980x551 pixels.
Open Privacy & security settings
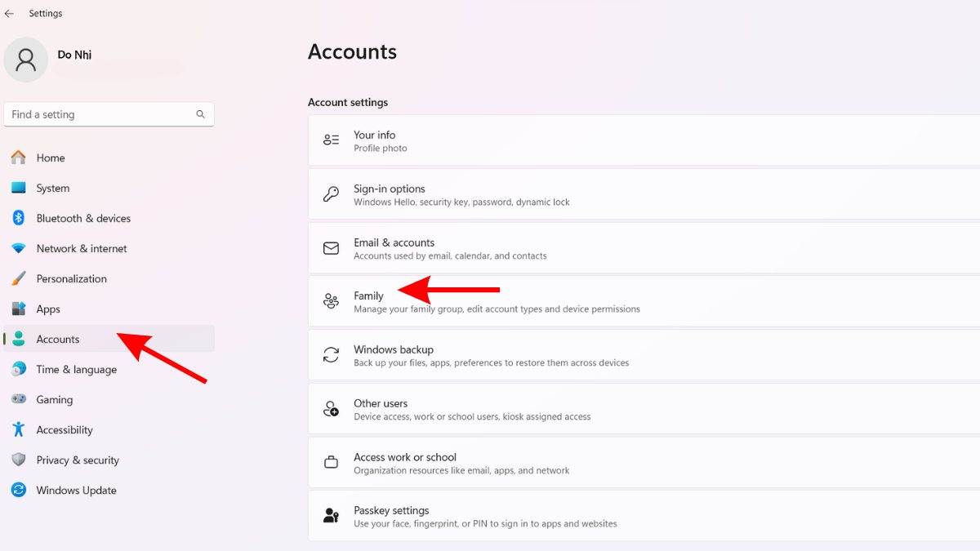78,460
